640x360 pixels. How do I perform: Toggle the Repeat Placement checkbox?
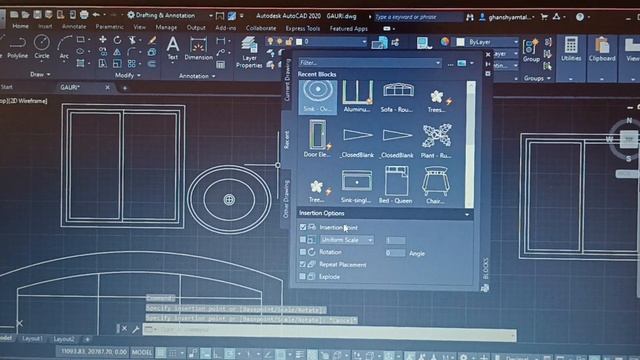[303, 264]
